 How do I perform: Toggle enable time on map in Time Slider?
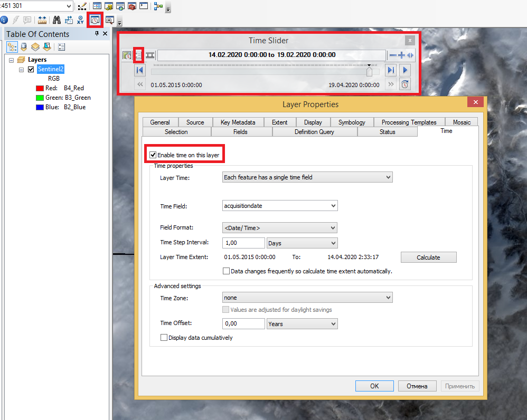[127, 55]
